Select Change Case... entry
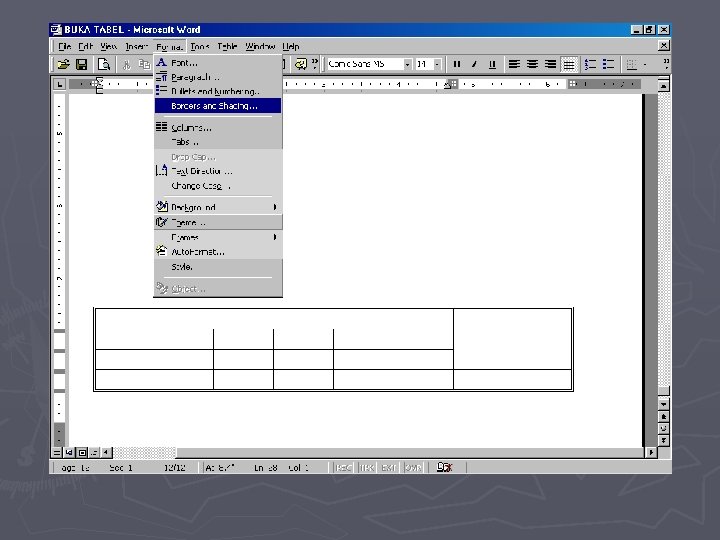This screenshot has height=540, width=720. (218, 186)
